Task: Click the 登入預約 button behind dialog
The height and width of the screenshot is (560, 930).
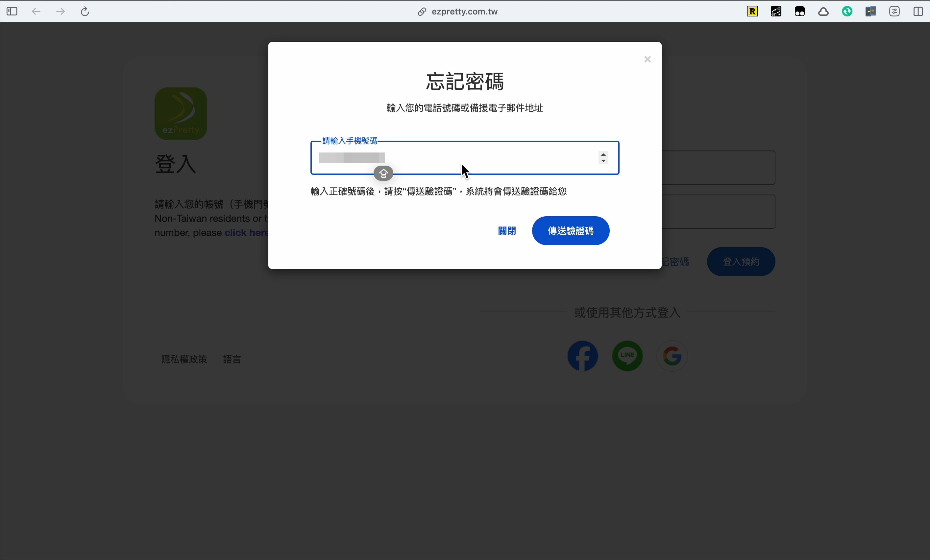Action: [741, 262]
